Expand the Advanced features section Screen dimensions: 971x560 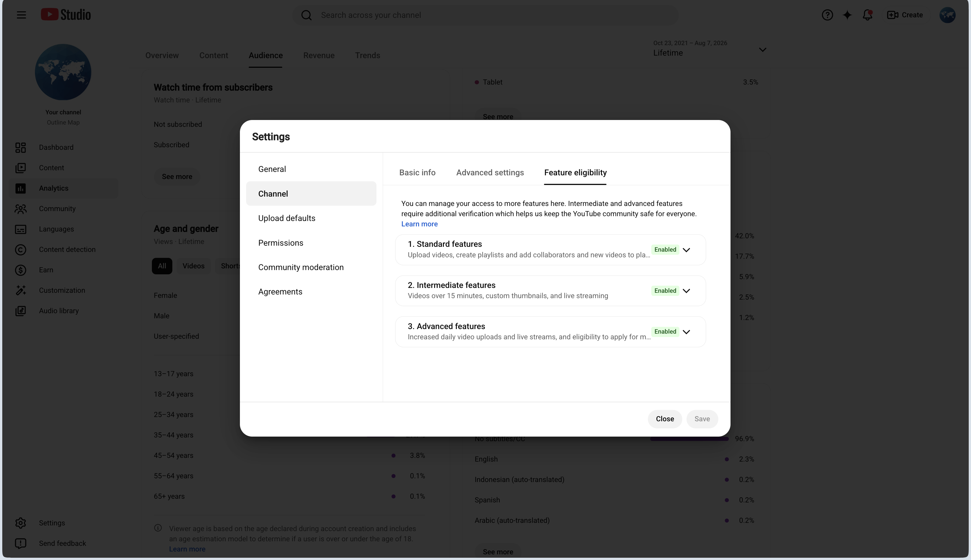pyautogui.click(x=686, y=332)
